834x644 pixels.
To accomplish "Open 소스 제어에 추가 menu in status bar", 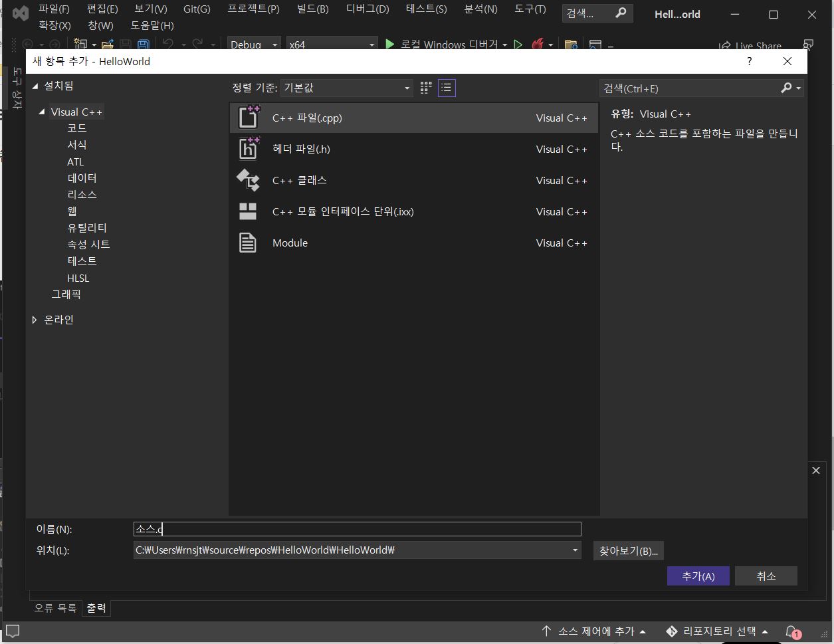I will coord(593,631).
